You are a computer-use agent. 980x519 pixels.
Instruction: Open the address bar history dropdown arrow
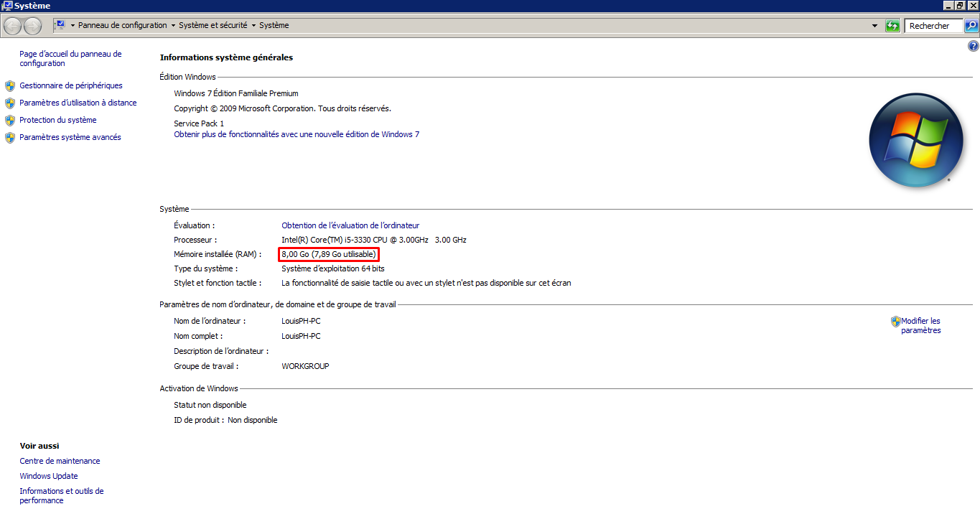coord(874,26)
